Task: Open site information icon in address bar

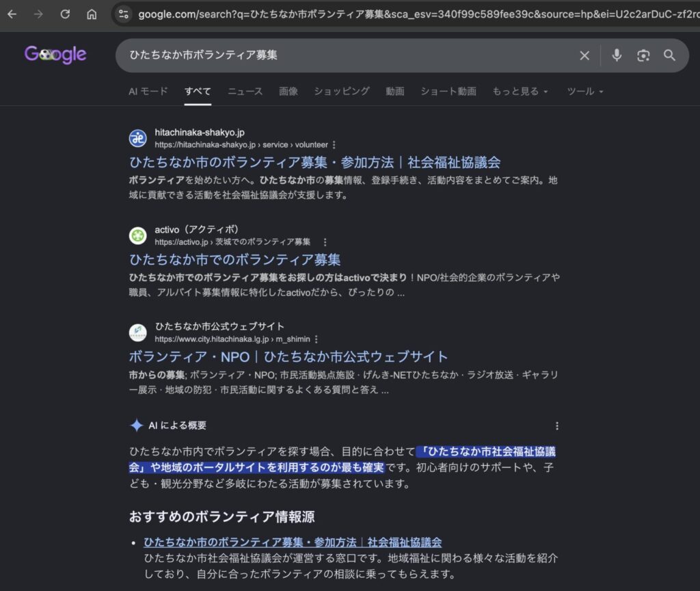Action: 124,14
